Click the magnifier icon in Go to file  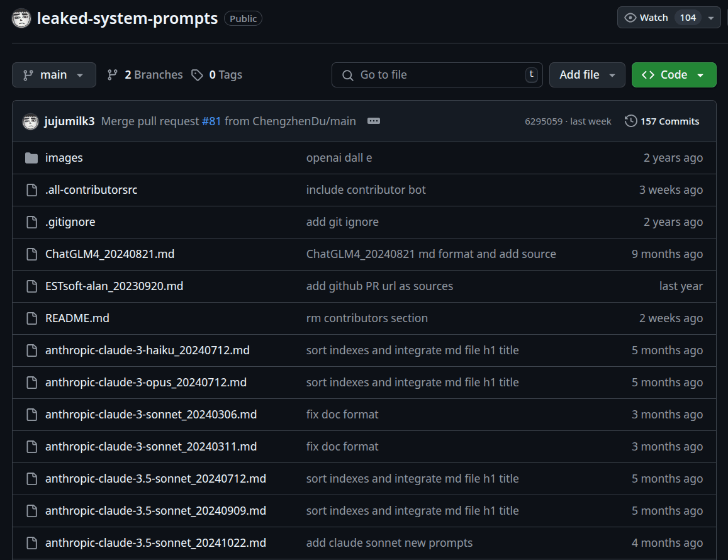348,76
